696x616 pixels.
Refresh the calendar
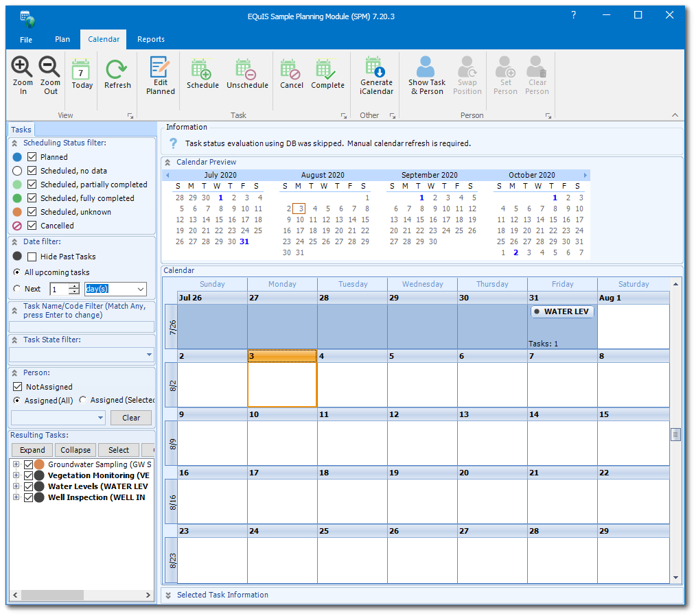[x=117, y=73]
